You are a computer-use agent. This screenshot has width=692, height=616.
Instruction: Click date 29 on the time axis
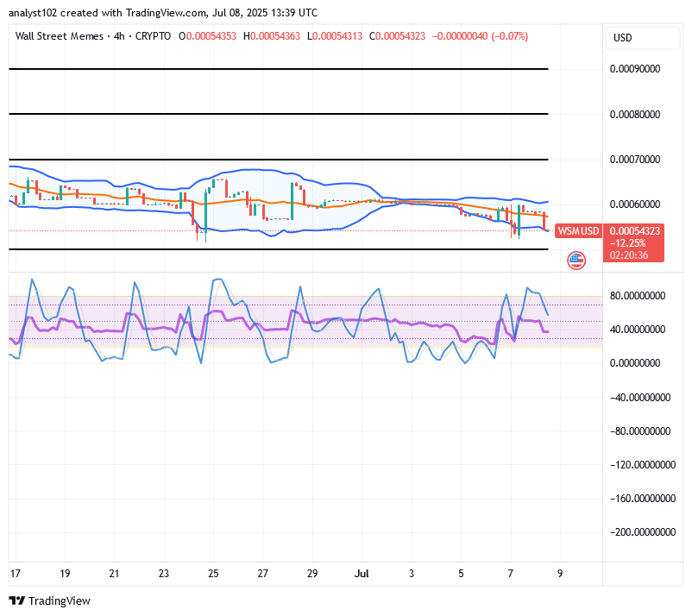click(312, 574)
